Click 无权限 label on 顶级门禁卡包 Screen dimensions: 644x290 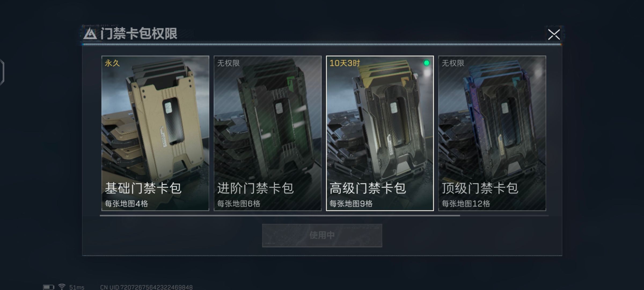453,63
